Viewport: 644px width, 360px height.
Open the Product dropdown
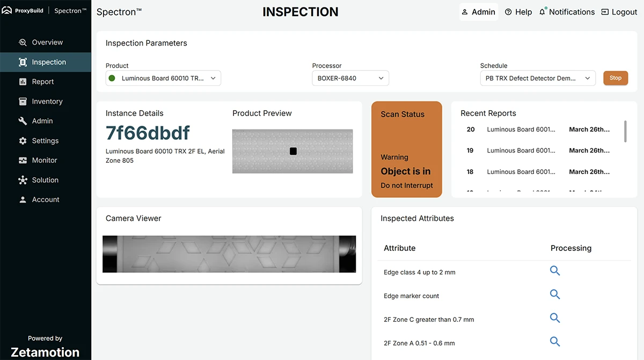(x=163, y=78)
